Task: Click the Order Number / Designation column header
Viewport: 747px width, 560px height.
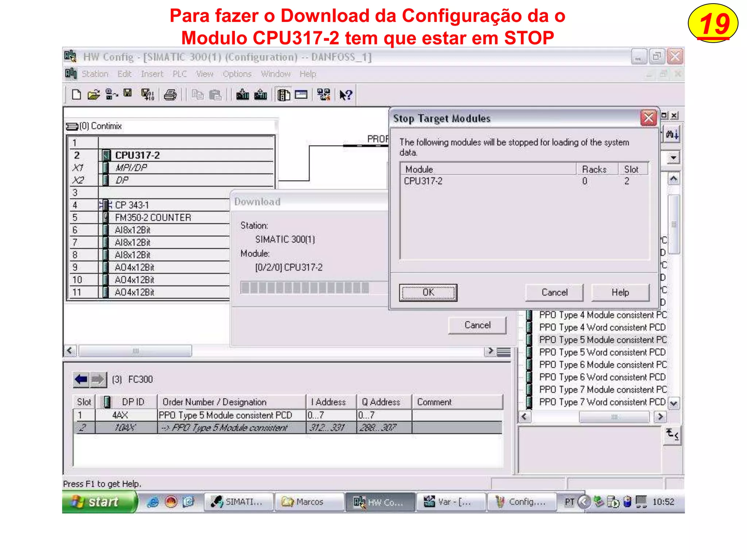Action: 232,402
